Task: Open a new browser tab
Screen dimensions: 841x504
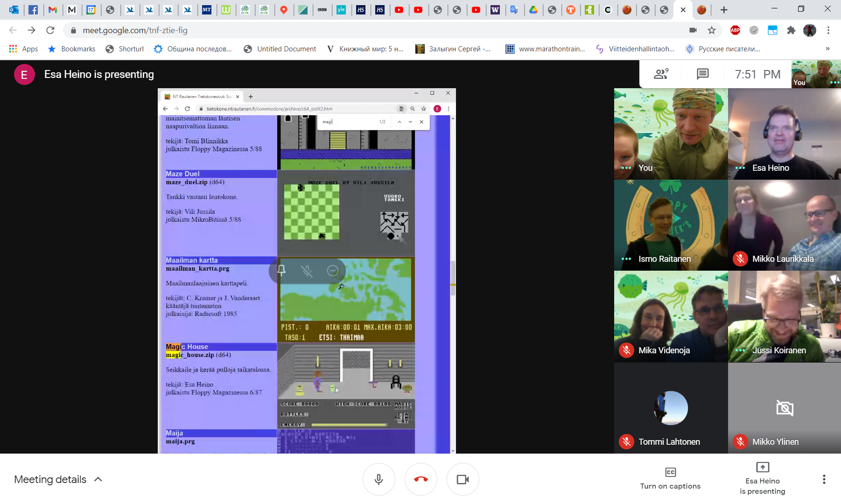Action: [x=724, y=10]
